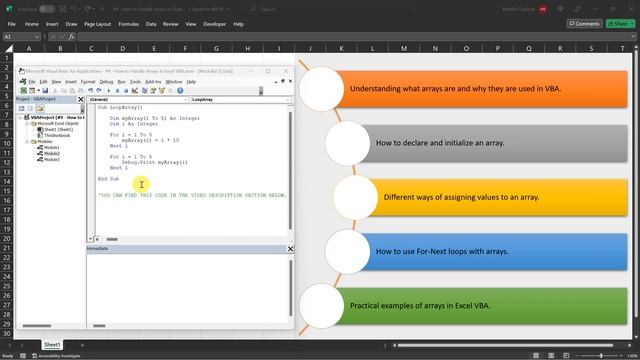The width and height of the screenshot is (640, 360).
Task: Open the Developer ribbon tab
Action: [x=214, y=24]
